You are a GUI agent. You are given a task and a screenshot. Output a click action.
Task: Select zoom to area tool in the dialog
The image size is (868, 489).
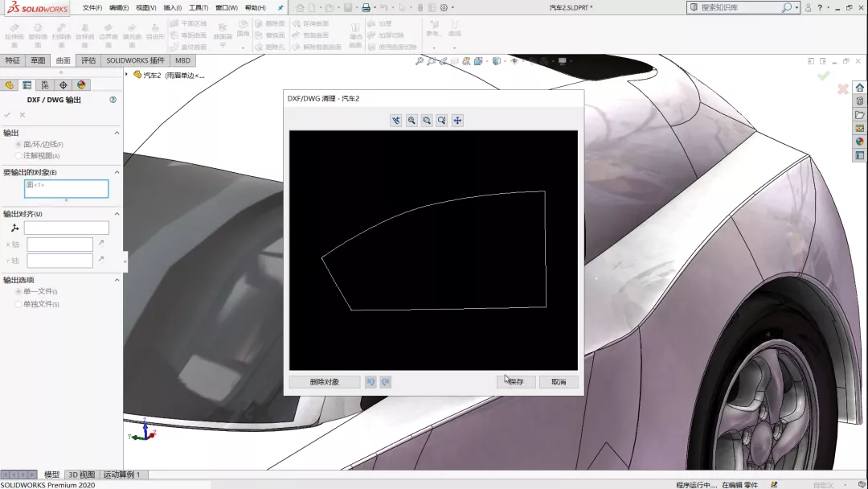click(427, 121)
